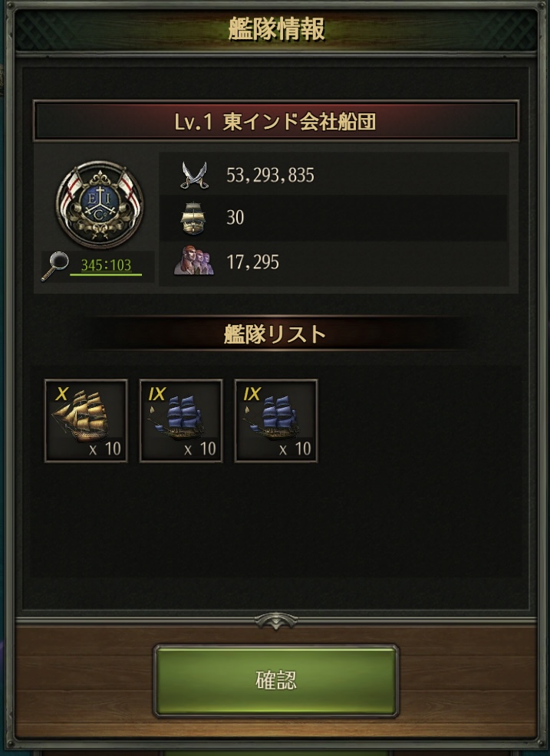Click the 艦隊情報 window title
550x756 pixels.
coord(276,29)
